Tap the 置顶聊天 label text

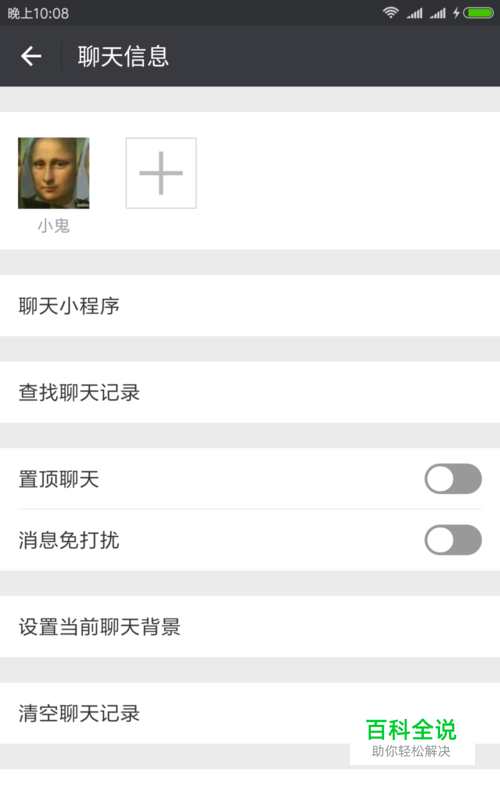coord(59,479)
